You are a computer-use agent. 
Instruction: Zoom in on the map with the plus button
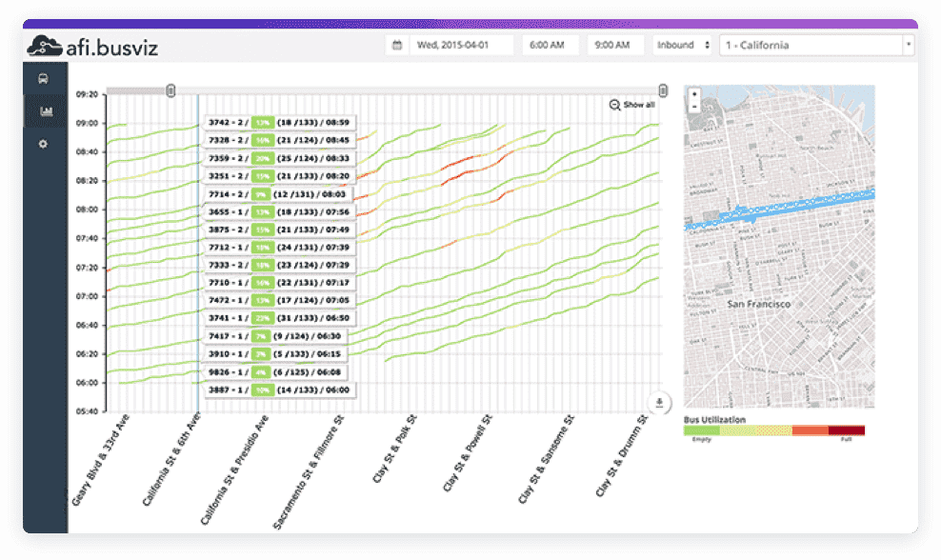pyautogui.click(x=692, y=95)
